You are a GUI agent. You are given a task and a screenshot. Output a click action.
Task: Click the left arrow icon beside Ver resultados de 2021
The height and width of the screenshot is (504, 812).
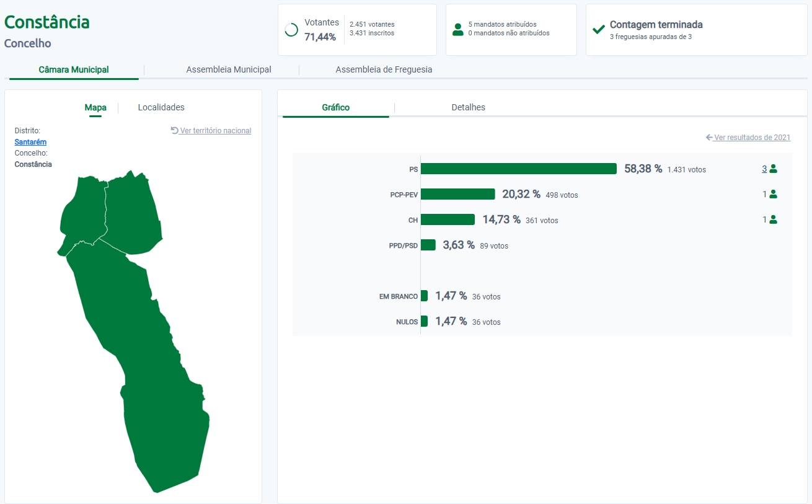point(709,138)
